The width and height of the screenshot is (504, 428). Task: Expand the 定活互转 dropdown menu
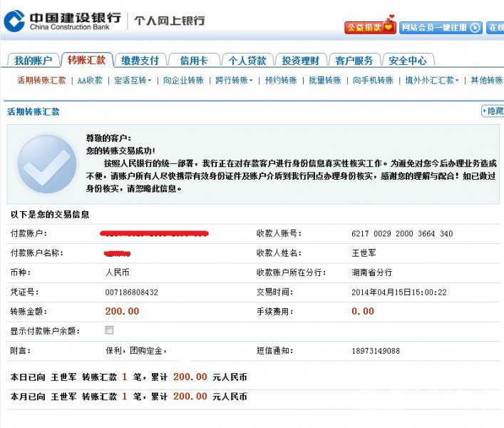pos(133,81)
